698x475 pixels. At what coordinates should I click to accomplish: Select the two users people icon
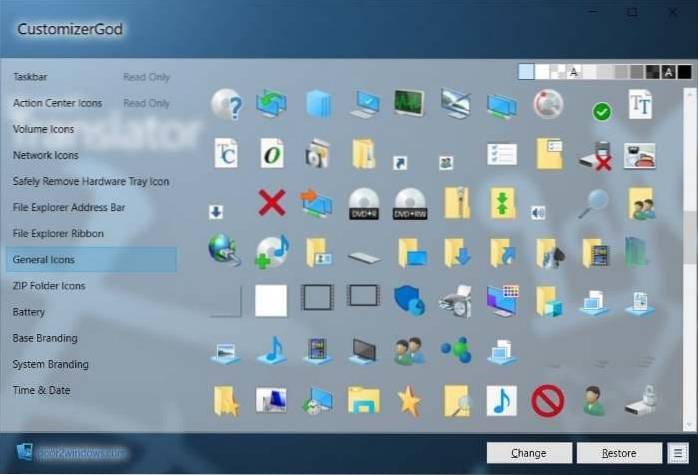(x=410, y=351)
